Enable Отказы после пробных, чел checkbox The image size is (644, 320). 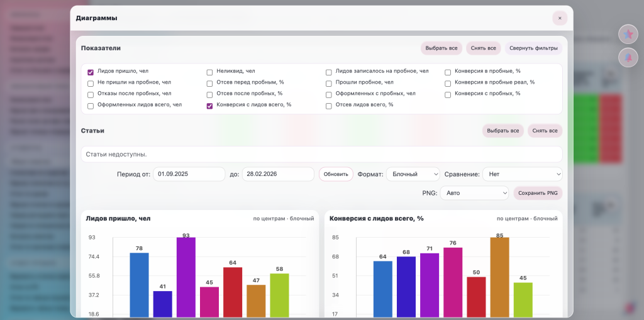click(x=91, y=94)
